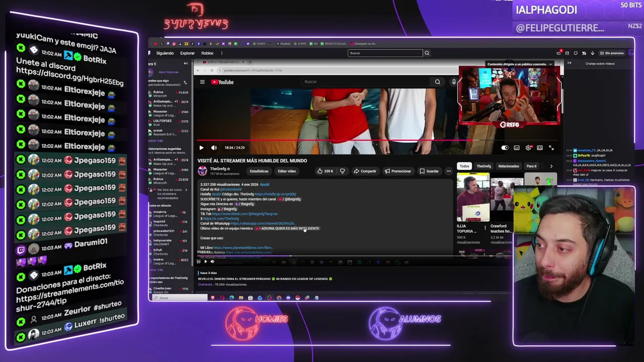This screenshot has width=644, height=362.
Task: Select the Relacionados filter chip
Action: pyautogui.click(x=509, y=166)
